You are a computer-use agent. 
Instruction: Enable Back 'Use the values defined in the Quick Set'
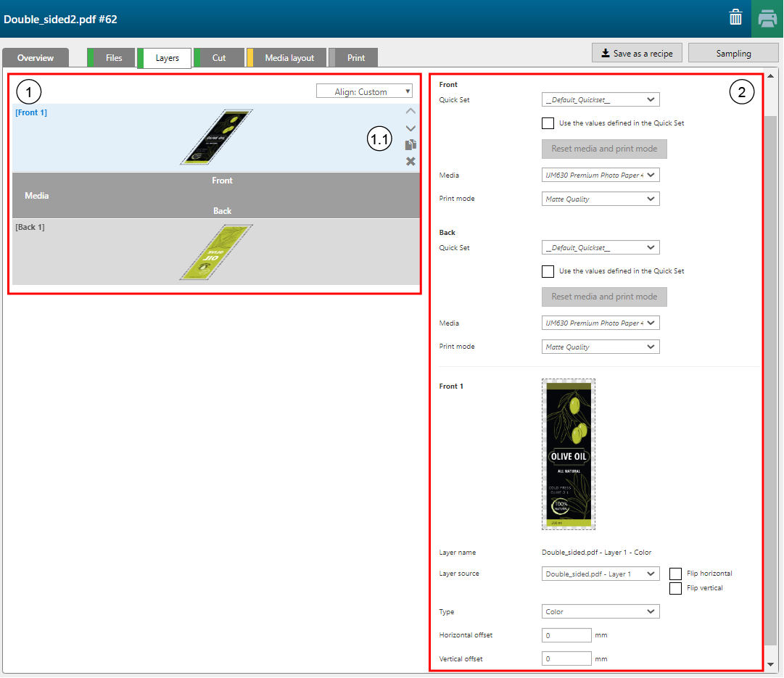(x=548, y=271)
